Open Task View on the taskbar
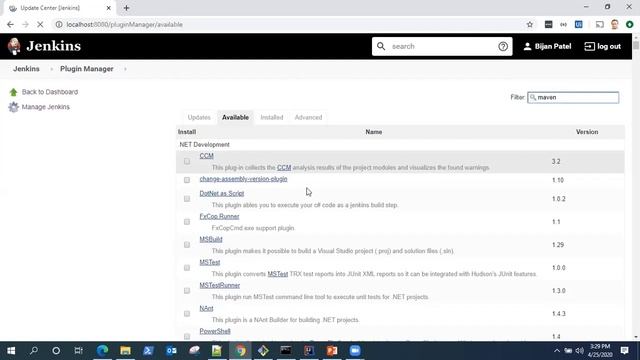640x360 pixels. pos(79,351)
